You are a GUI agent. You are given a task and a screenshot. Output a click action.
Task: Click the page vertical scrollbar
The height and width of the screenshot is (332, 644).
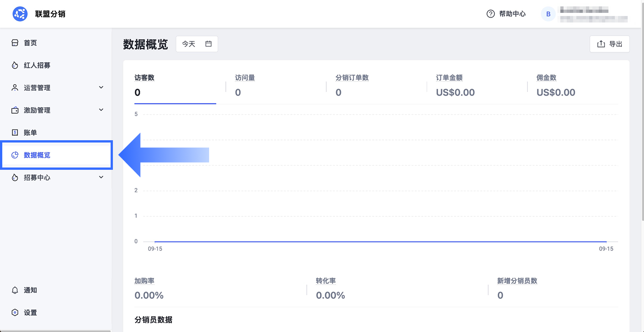[642, 110]
